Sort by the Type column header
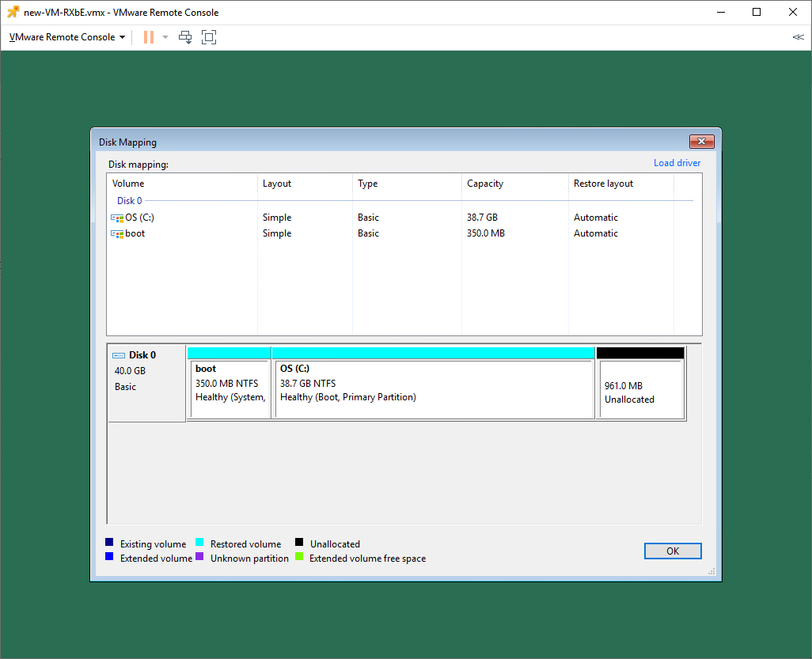Viewport: 812px width, 659px height. tap(407, 184)
